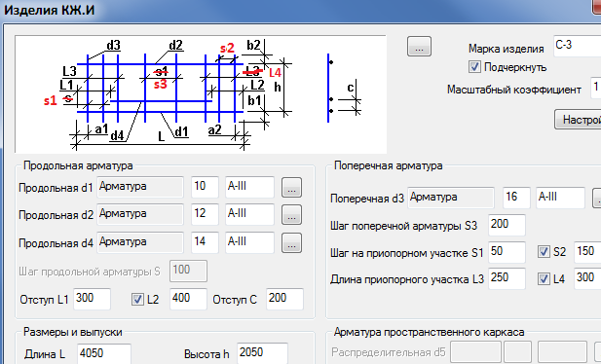Click the Продольная d2 diameter field with 12
This screenshot has height=364, width=601.
pyautogui.click(x=205, y=214)
